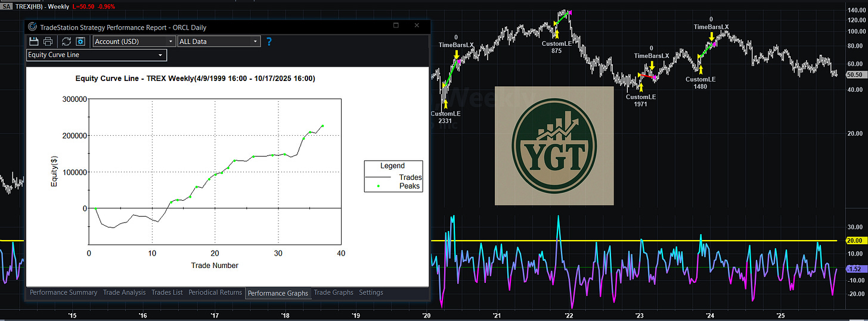Click the CustomLE 1480 entry label
Screen dimensions: 868x321
click(700, 83)
